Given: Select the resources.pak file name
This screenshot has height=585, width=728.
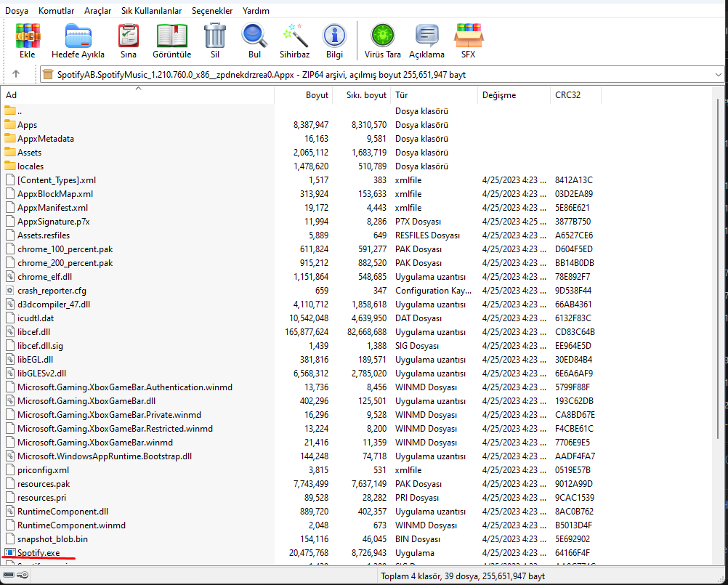Looking at the screenshot, I should 44,484.
